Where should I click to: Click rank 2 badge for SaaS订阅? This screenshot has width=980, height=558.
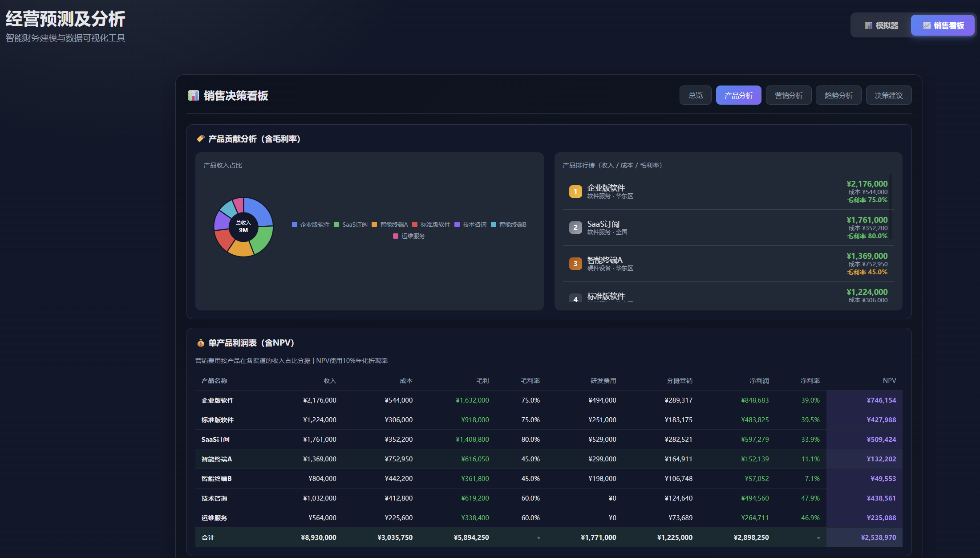click(x=575, y=228)
